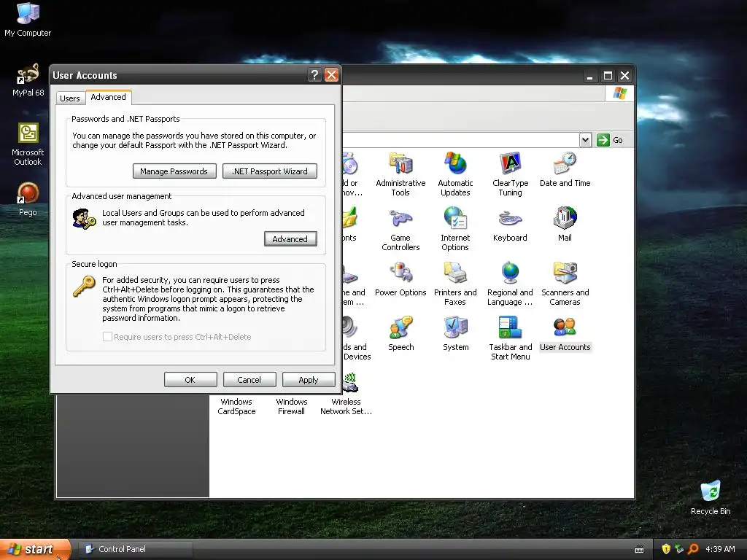Open the .NET Passport Wizard

[270, 171]
